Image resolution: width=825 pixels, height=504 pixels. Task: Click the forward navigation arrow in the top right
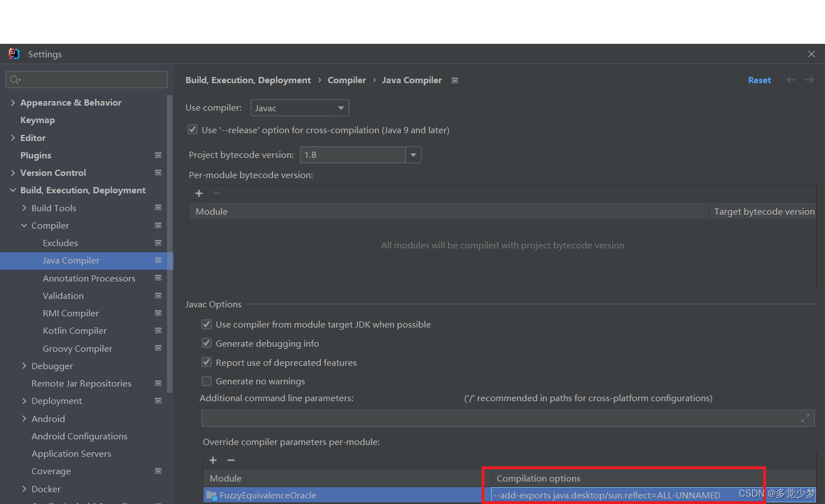coord(809,80)
